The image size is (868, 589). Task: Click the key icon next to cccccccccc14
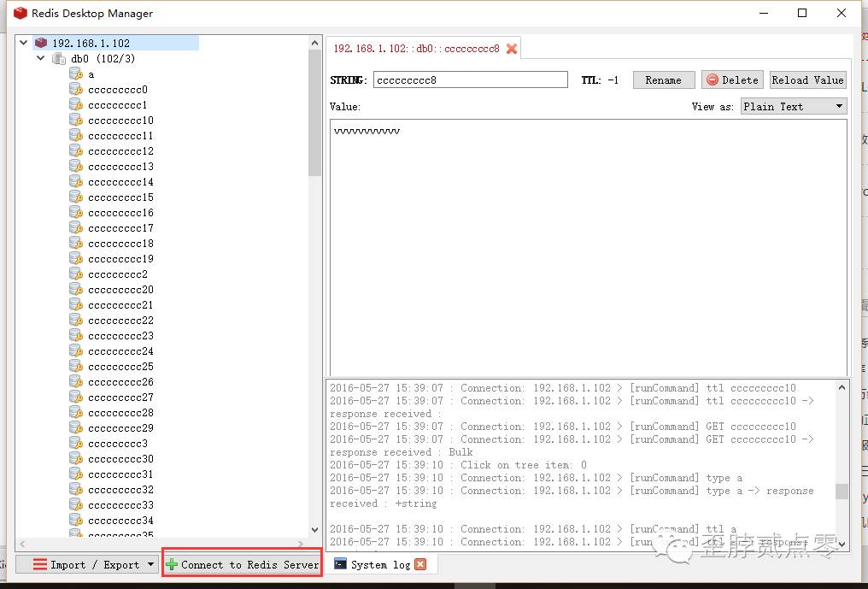click(76, 182)
